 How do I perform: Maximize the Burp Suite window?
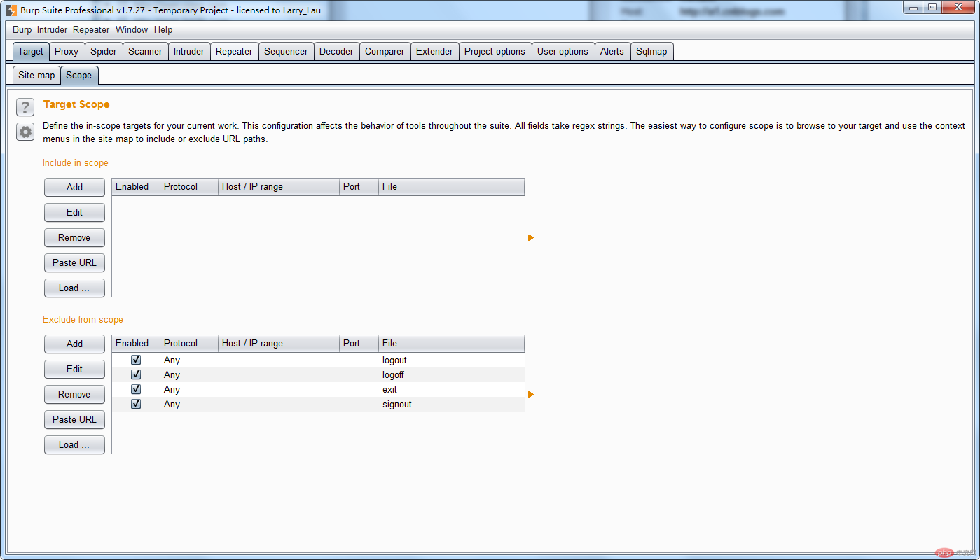[x=932, y=7]
